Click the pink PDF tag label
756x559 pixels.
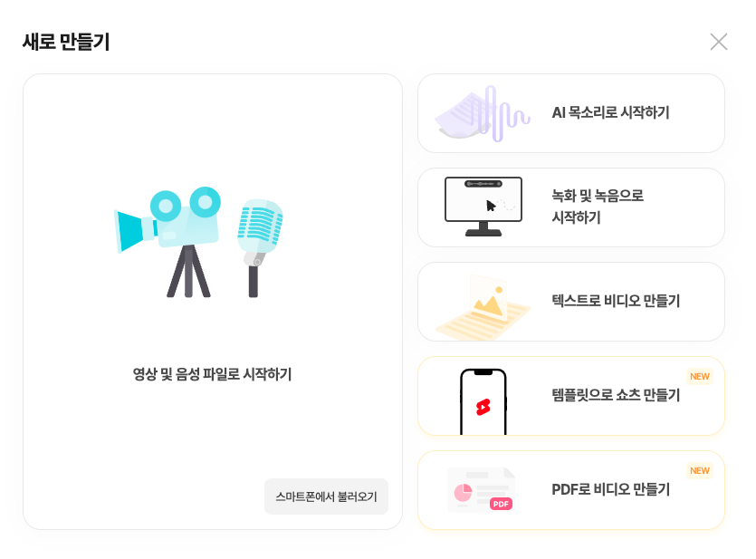pyautogui.click(x=501, y=504)
